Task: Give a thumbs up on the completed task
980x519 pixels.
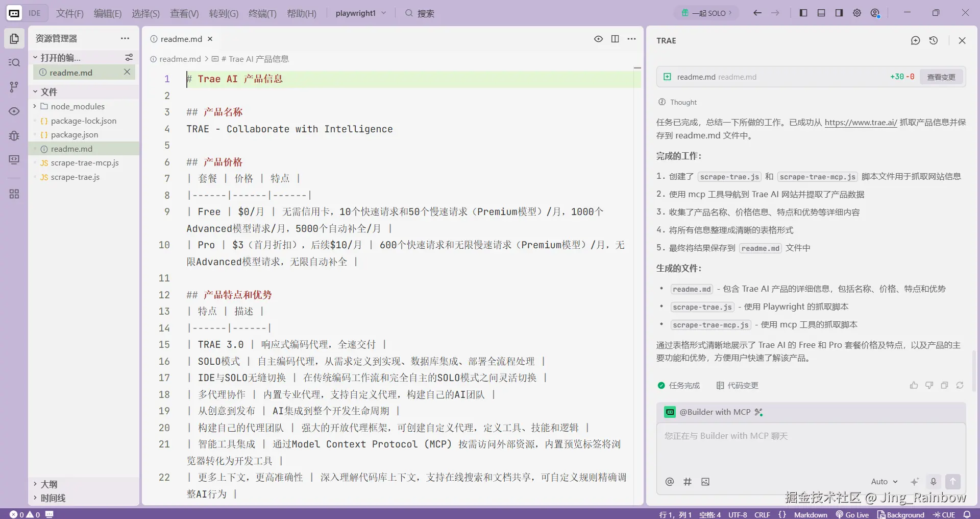Action: [914, 385]
